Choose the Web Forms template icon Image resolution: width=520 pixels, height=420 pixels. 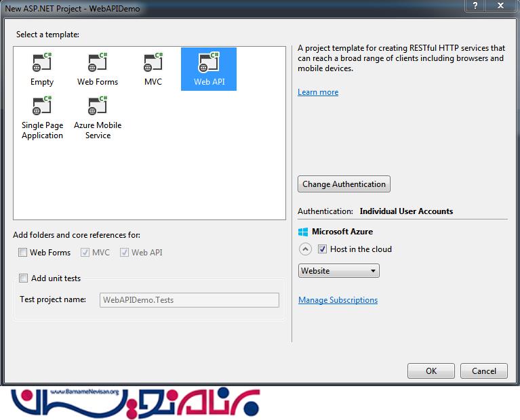point(98,62)
